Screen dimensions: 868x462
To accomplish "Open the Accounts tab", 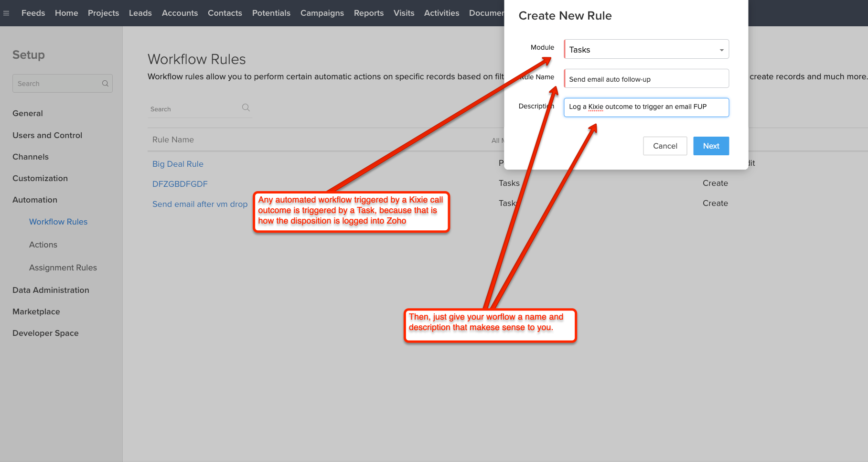I will click(x=180, y=13).
